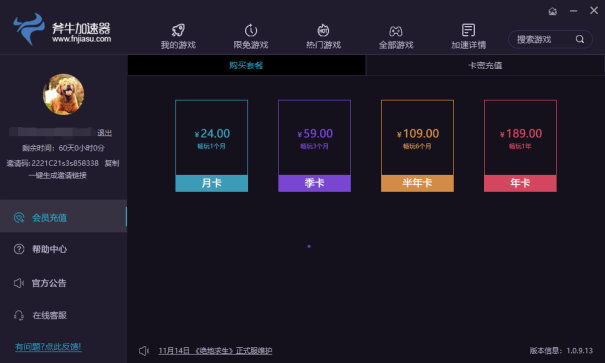The image size is (605, 363).
Task: Minimize the accelerator window
Action: coord(573,11)
